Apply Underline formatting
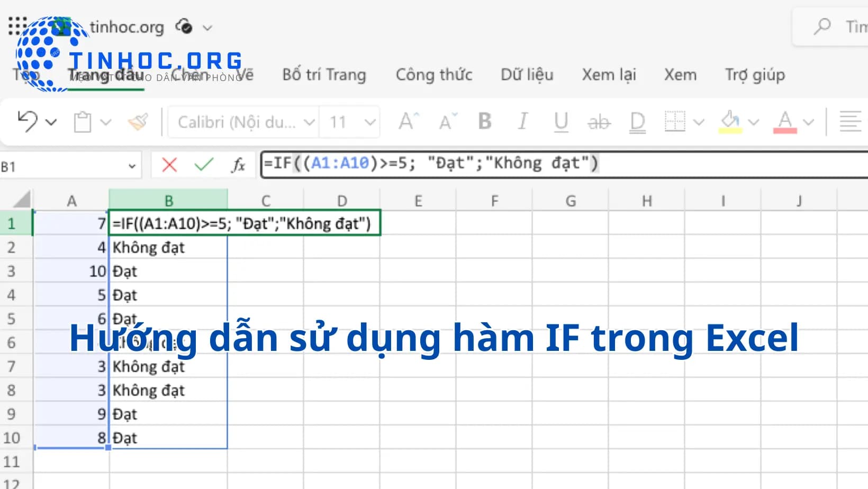Screen dimensions: 868x489 point(561,122)
